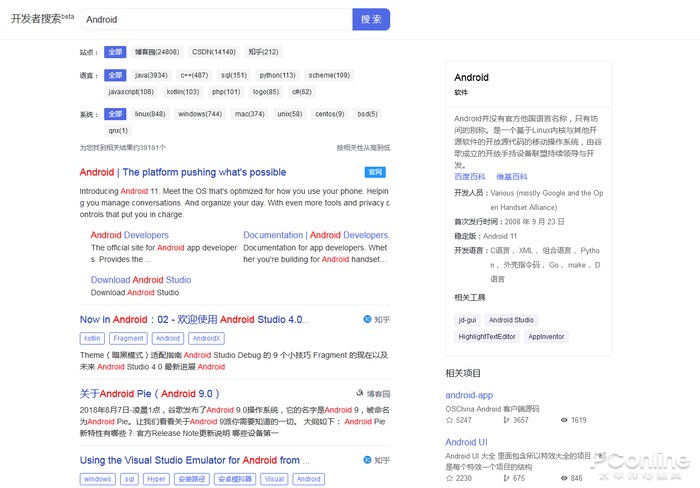Viewport: 700px width, 488px height.
Task: Select the Hyper tag
Action: click(156, 479)
